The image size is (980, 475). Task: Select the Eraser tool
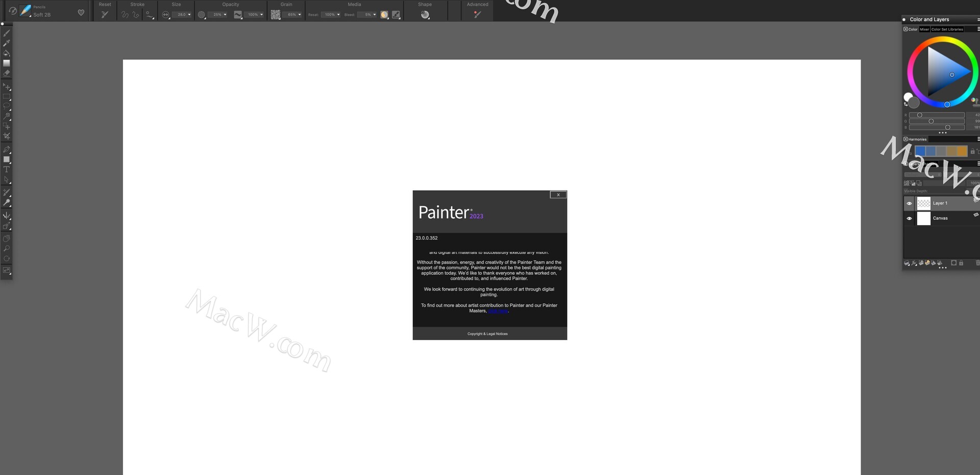coord(7,74)
